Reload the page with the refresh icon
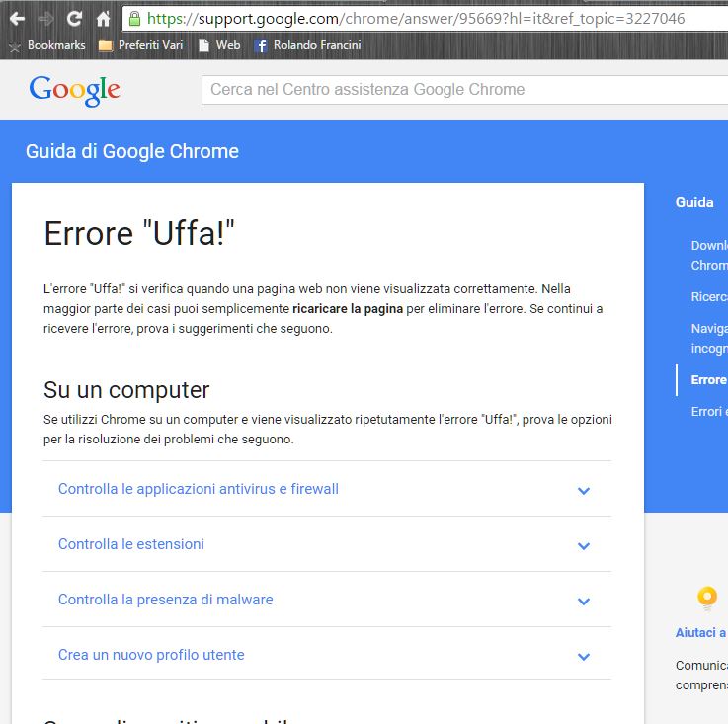Image resolution: width=728 pixels, height=724 pixels. pos(74,19)
